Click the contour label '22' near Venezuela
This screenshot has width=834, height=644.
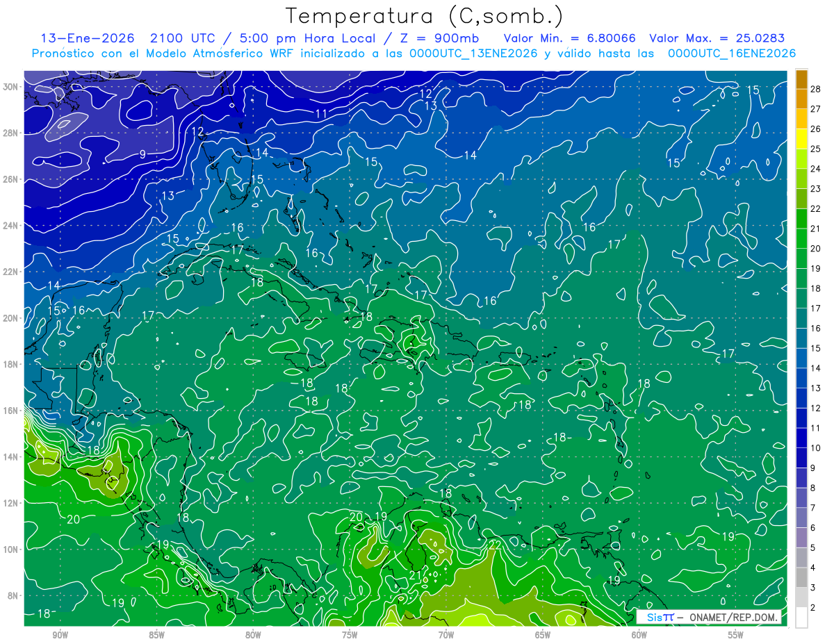tap(495, 545)
